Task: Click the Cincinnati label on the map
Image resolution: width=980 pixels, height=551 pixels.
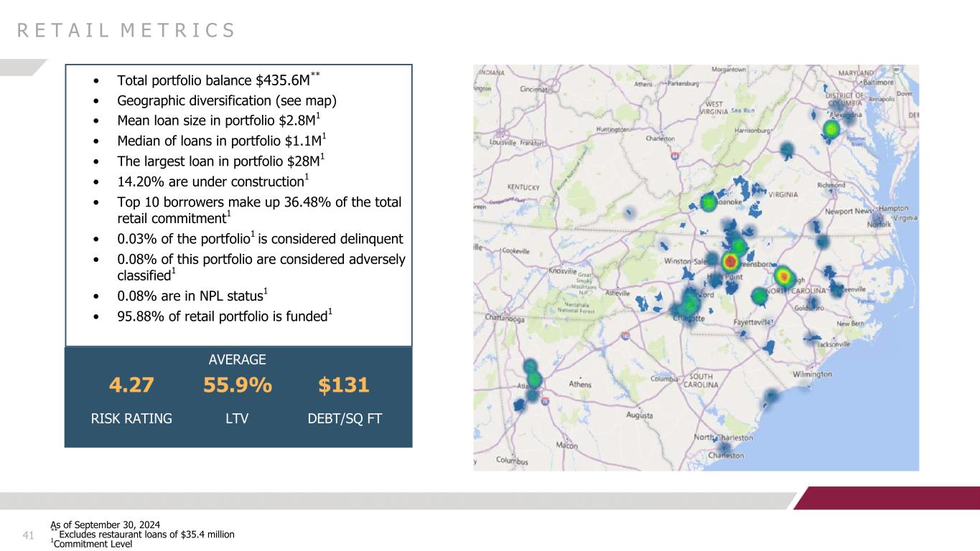Action: (533, 90)
